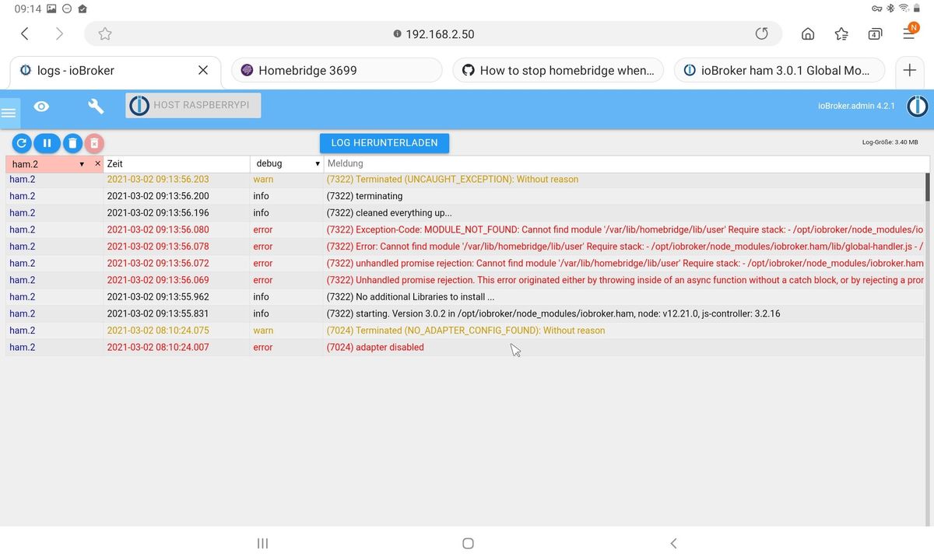This screenshot has height=560, width=934.
Task: Show open tabs counter icon
Action: [x=875, y=33]
